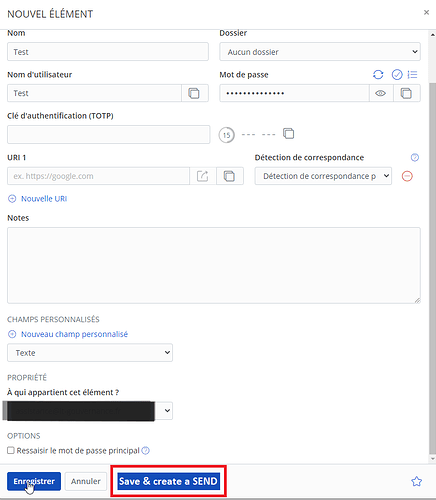Remove URI 1 with red minus icon

407,176
